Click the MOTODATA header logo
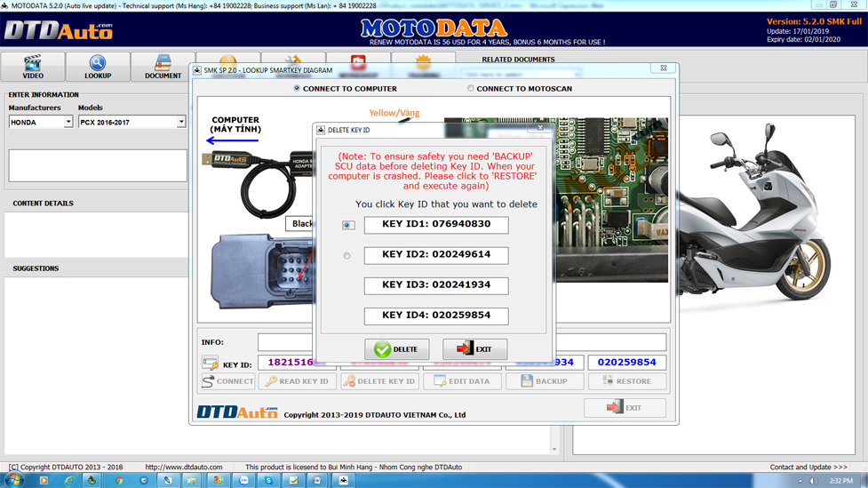Screen dimensions: 868x488 point(434,28)
